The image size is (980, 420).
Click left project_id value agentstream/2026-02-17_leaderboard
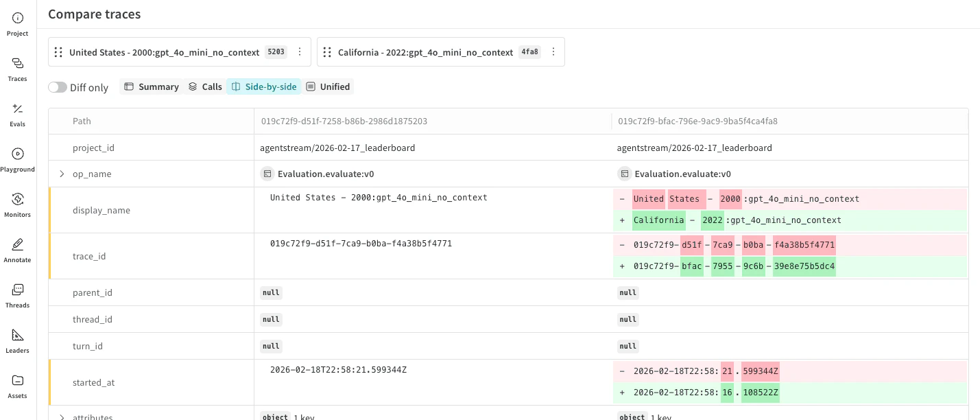click(337, 148)
